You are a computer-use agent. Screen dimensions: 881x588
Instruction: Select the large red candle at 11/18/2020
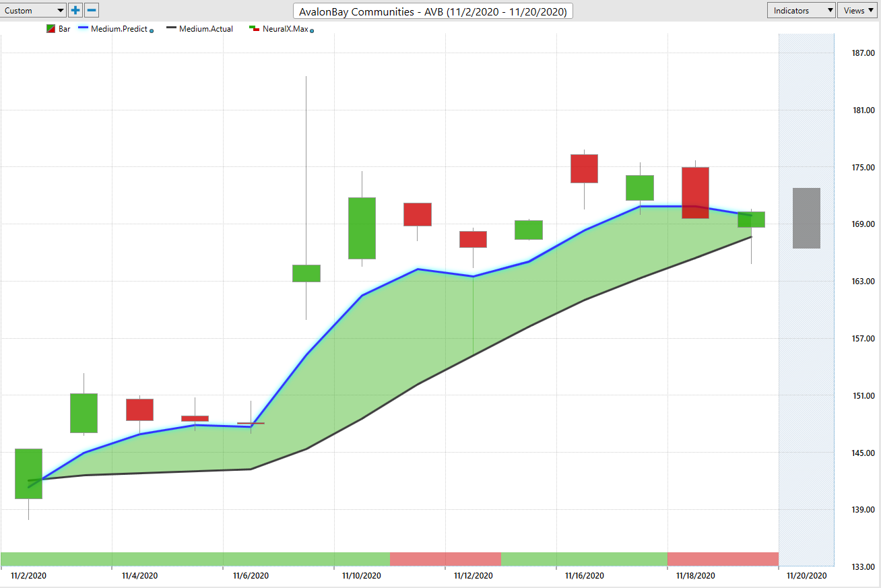[695, 193]
